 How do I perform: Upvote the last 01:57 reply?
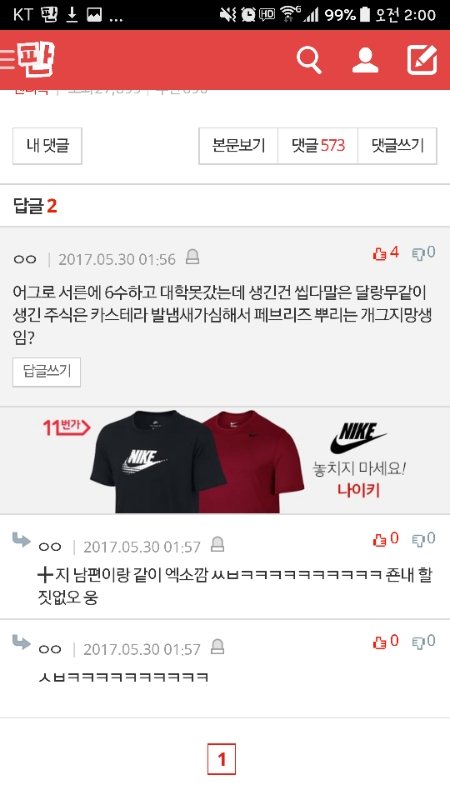[x=386, y=641]
